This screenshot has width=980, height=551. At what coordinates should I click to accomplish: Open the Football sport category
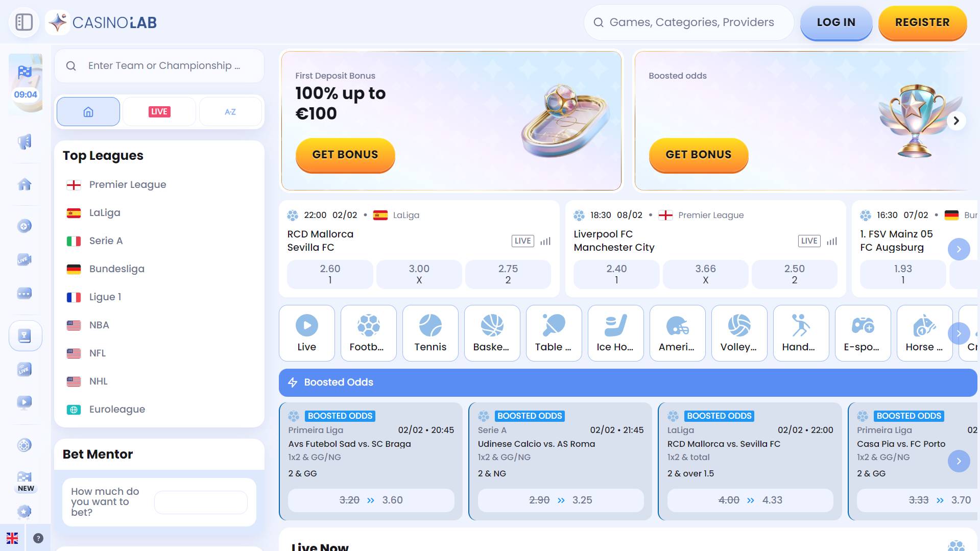coord(368,333)
